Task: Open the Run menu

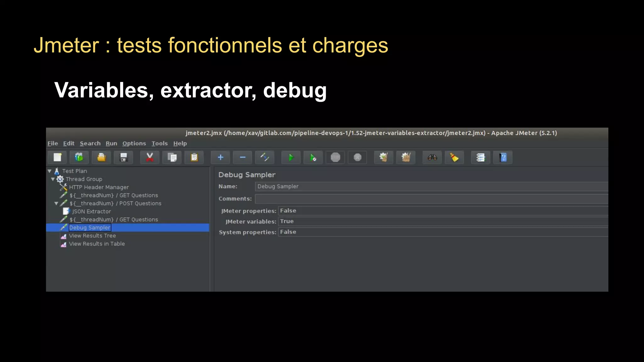Action: point(111,144)
